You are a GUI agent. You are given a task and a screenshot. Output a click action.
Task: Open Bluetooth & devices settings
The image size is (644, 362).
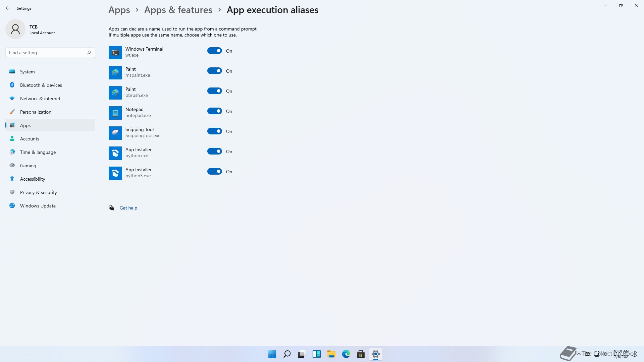(x=50, y=85)
